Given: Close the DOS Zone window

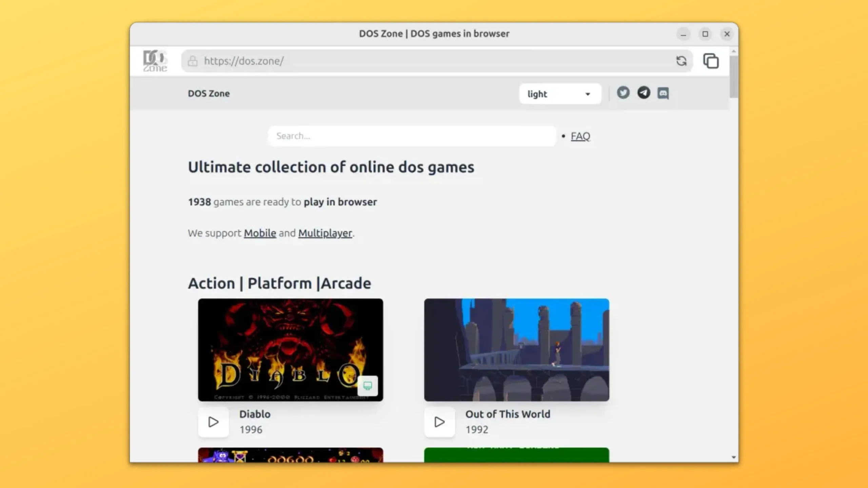Looking at the screenshot, I should tap(727, 34).
